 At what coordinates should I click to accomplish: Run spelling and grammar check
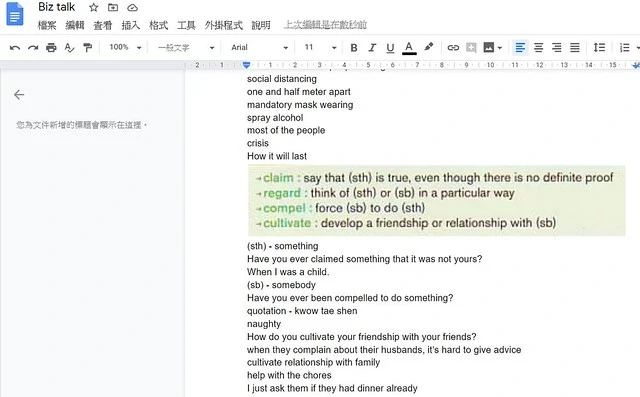(69, 48)
